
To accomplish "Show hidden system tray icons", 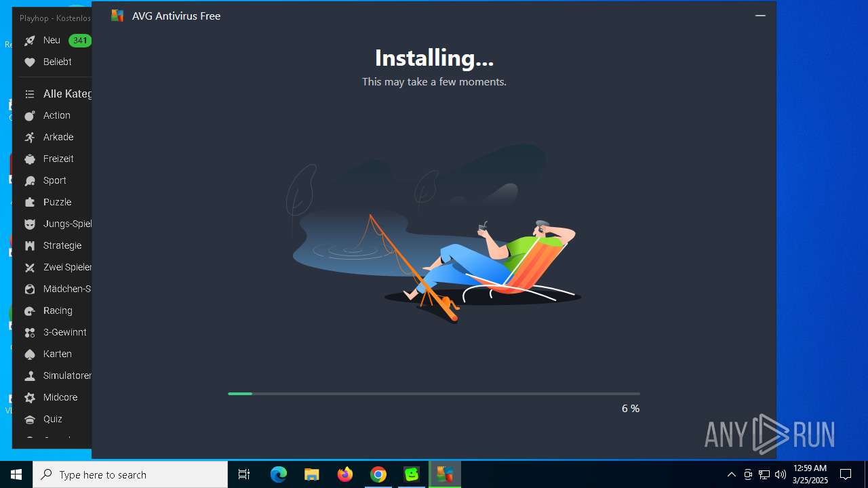I will pos(731,474).
